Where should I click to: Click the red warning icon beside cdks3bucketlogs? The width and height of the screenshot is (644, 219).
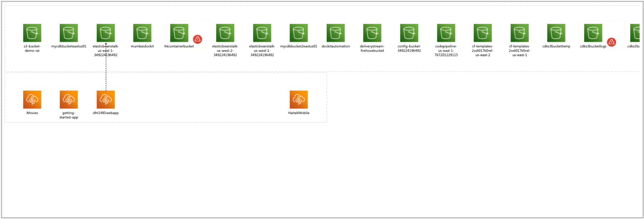612,42
